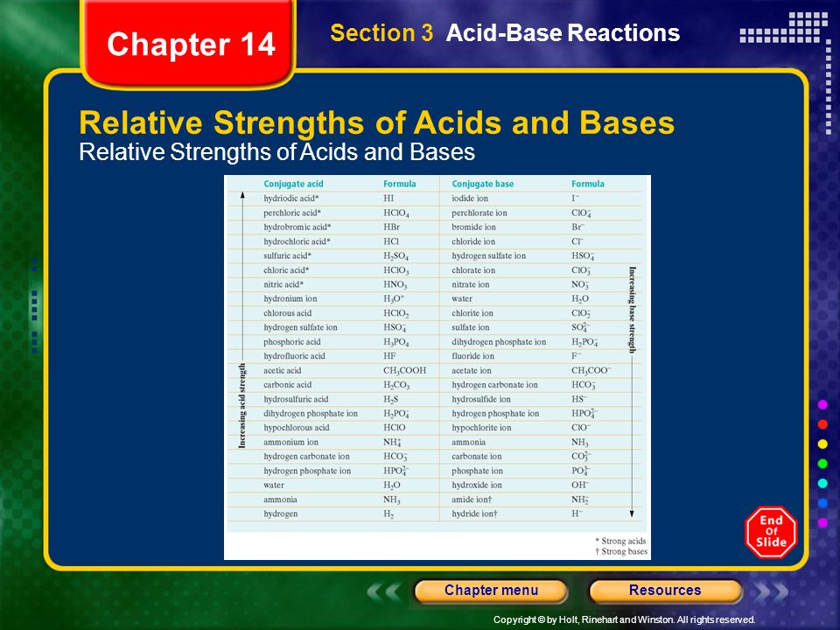Click the Conjugate acid column header
The height and width of the screenshot is (630, 840).
tap(293, 184)
